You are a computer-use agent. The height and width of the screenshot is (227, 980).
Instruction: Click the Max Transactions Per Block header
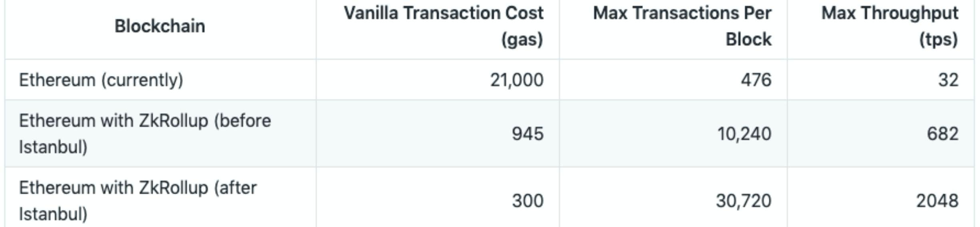[x=682, y=14]
